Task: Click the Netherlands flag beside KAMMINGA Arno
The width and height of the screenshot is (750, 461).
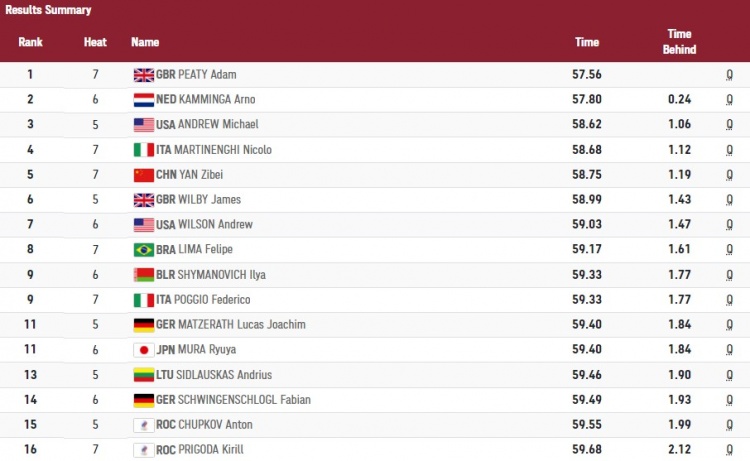Action: click(143, 100)
